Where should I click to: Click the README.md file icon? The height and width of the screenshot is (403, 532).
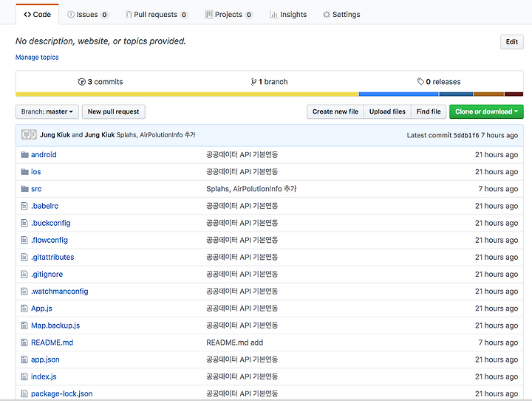(x=24, y=342)
